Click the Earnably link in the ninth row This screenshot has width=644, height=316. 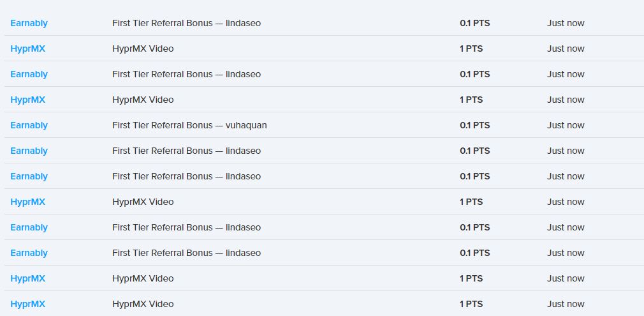(x=29, y=227)
